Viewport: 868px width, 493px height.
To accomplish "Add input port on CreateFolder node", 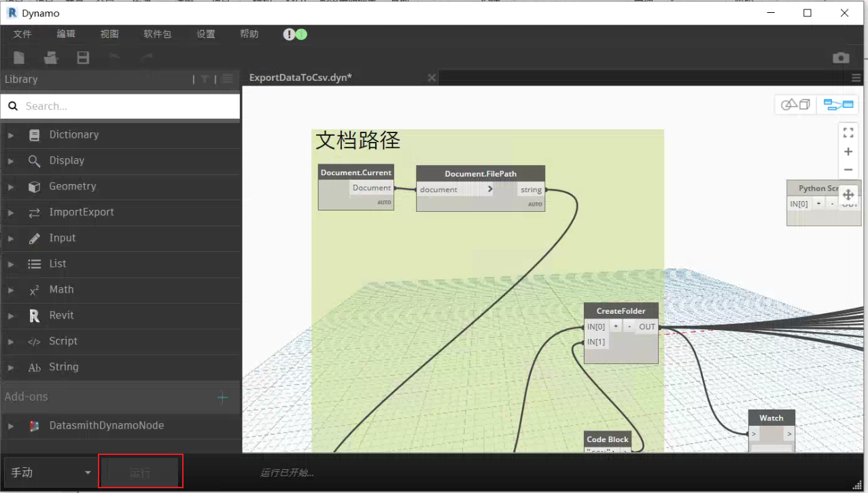I will [615, 327].
